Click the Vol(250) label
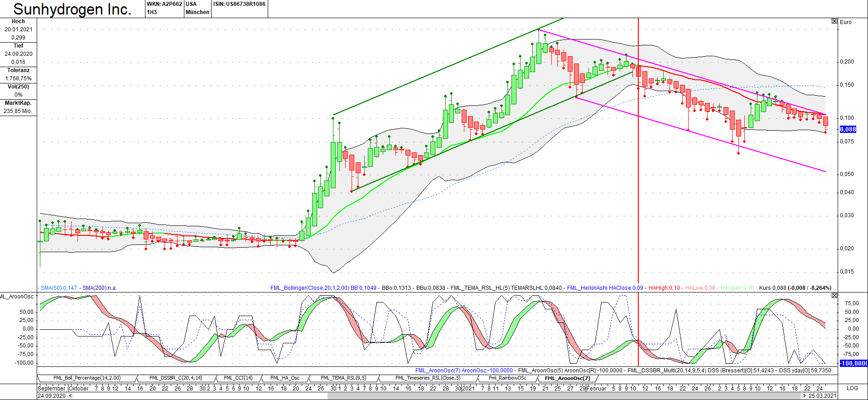The height and width of the screenshot is (400, 868). pyautogui.click(x=18, y=87)
